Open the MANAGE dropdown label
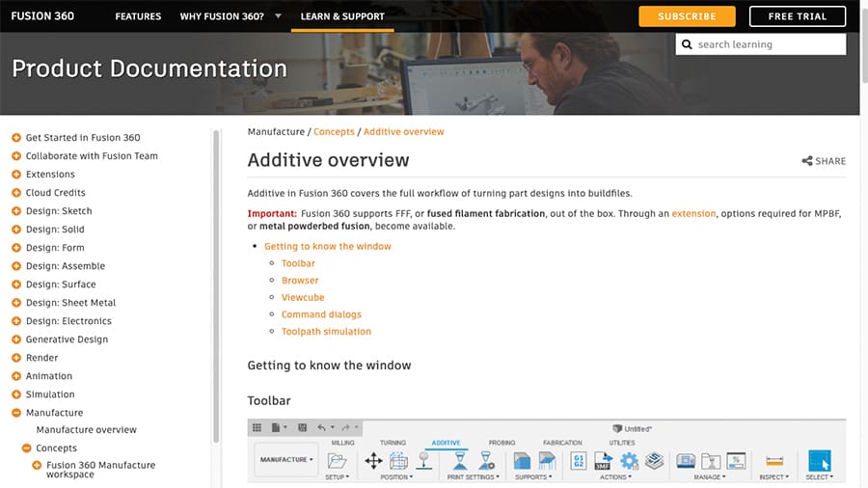Image resolution: width=868 pixels, height=488 pixels. (x=710, y=477)
